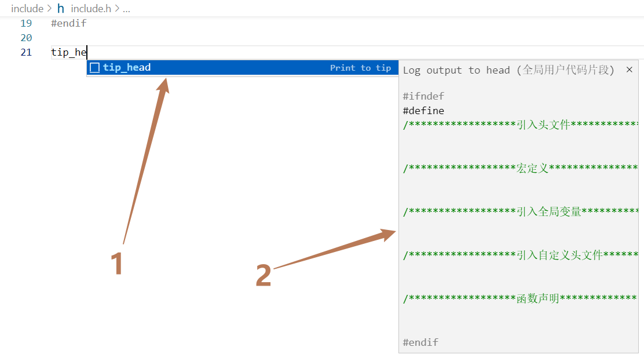
Task: Click line number 21 in the gutter
Action: (x=26, y=53)
